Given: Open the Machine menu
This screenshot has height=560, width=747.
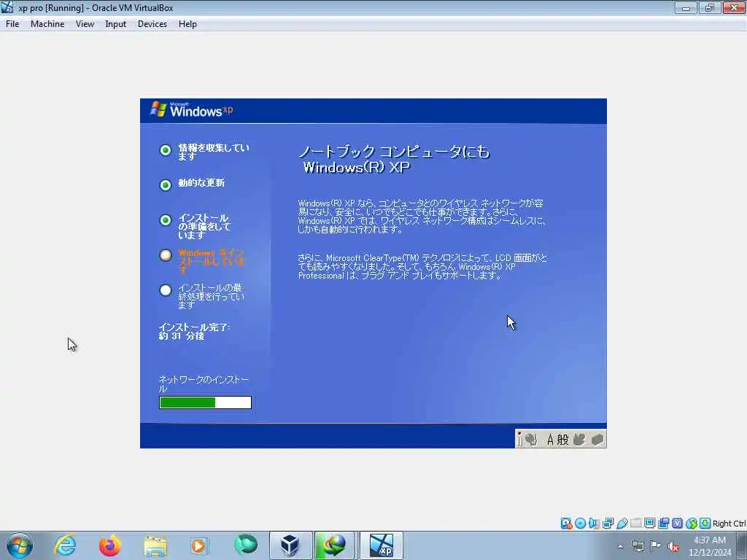Looking at the screenshot, I should pos(47,24).
